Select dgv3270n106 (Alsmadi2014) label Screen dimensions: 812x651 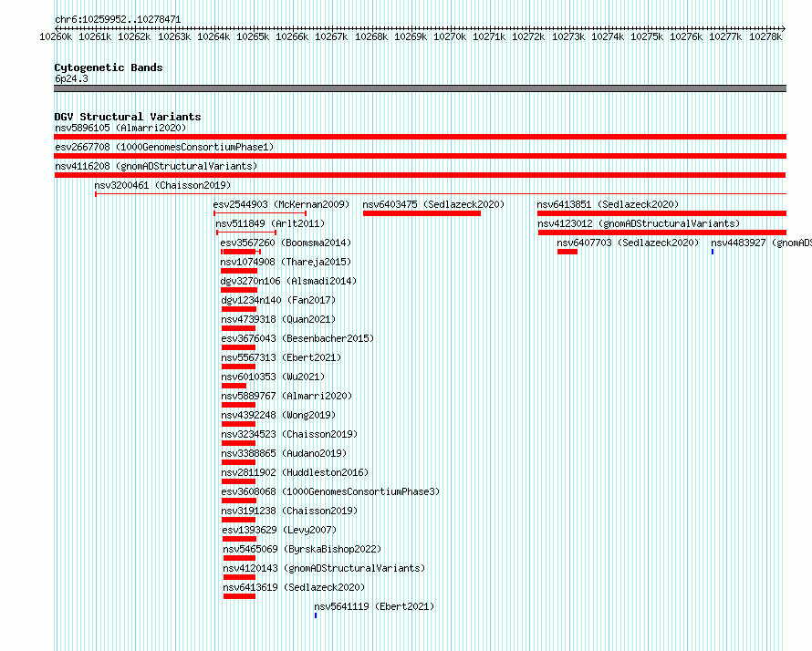pyautogui.click(x=288, y=281)
